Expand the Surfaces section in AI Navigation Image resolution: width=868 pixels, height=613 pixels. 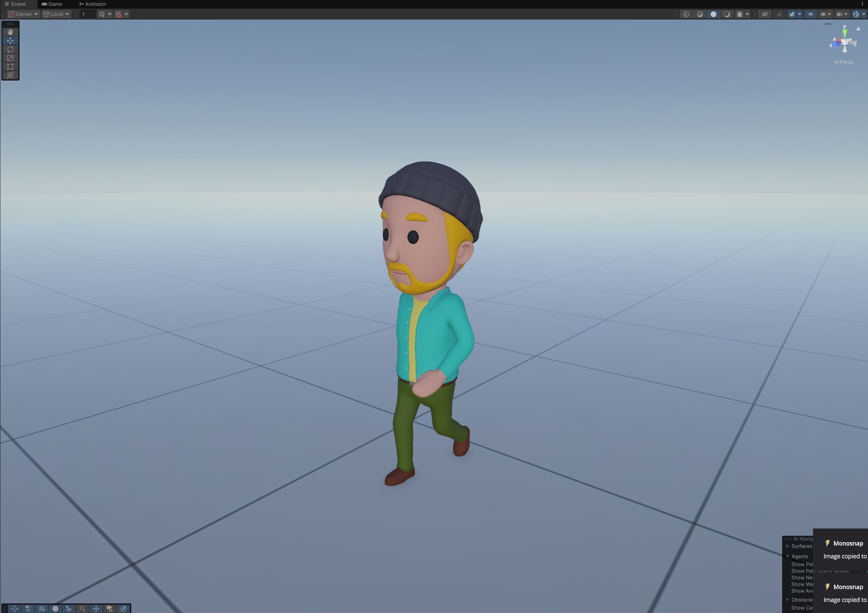coord(787,546)
